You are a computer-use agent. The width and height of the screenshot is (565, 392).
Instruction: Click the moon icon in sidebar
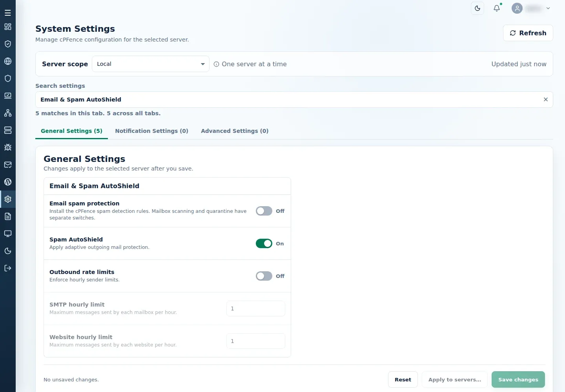coord(8,251)
